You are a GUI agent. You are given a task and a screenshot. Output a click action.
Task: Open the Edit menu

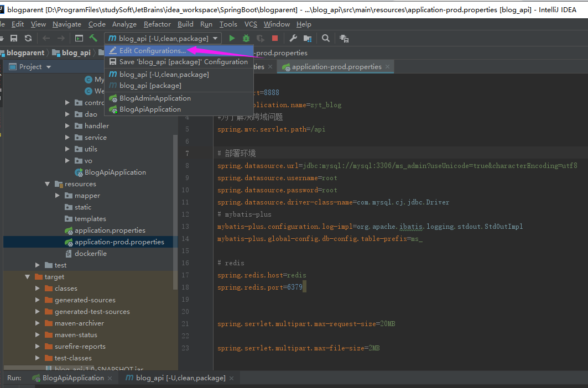(18, 24)
